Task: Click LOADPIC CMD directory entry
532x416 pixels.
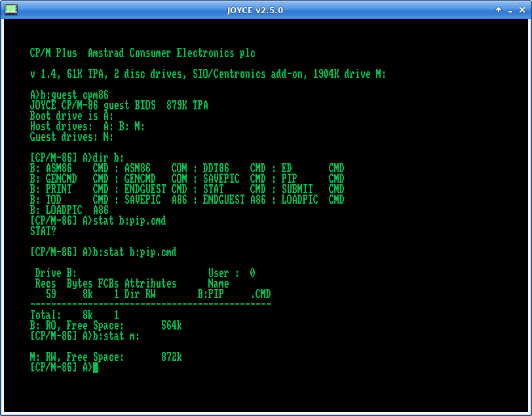Action: click(x=313, y=200)
